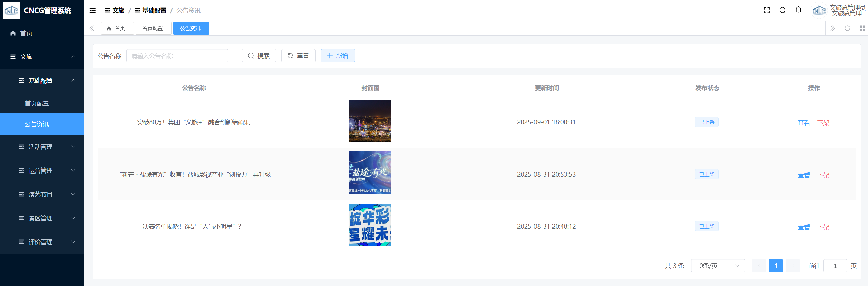Click the 公告名称 search input field
This screenshot has height=286, width=868.
(x=177, y=56)
